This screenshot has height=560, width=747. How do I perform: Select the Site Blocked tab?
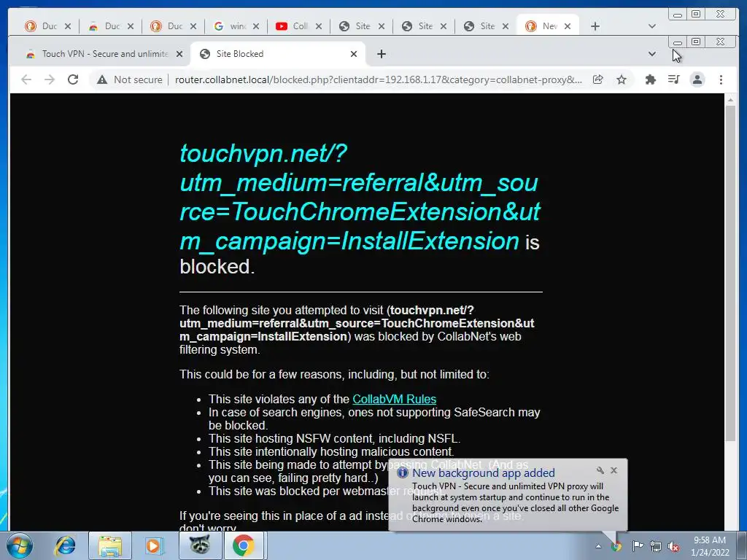pyautogui.click(x=278, y=54)
